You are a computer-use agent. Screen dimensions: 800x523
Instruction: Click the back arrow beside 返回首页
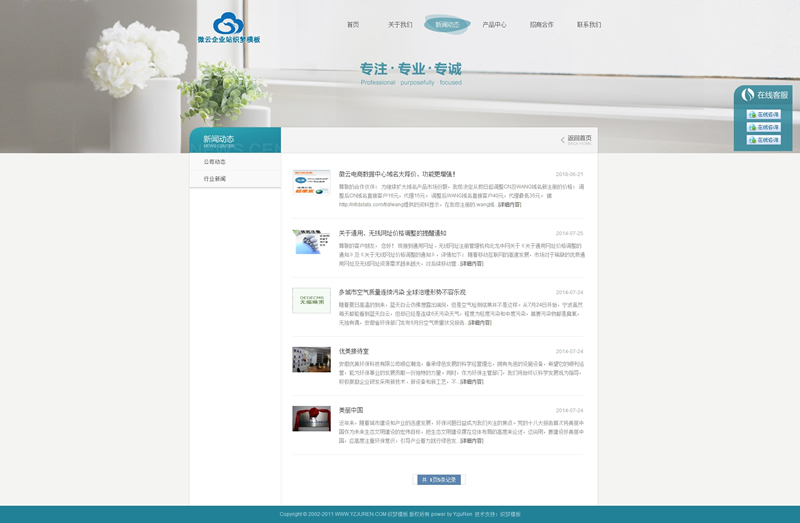[x=563, y=139]
